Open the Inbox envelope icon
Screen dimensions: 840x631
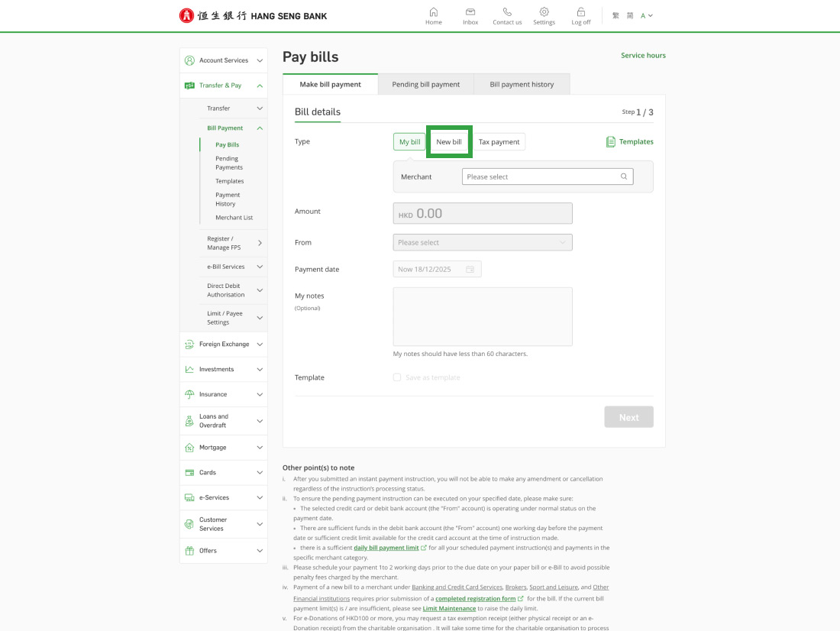point(470,12)
